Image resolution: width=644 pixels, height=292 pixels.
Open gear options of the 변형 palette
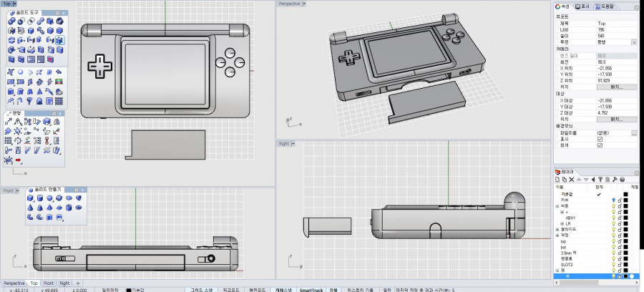(54, 113)
